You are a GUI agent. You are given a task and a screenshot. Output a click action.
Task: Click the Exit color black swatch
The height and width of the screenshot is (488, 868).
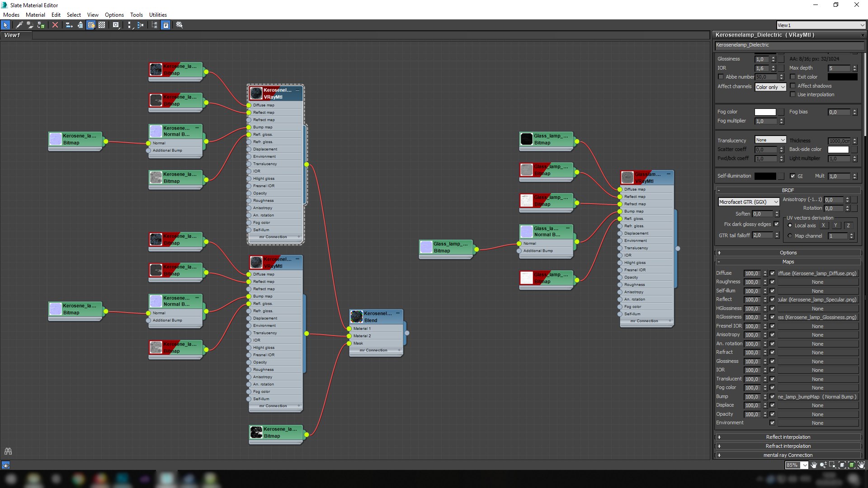point(842,77)
